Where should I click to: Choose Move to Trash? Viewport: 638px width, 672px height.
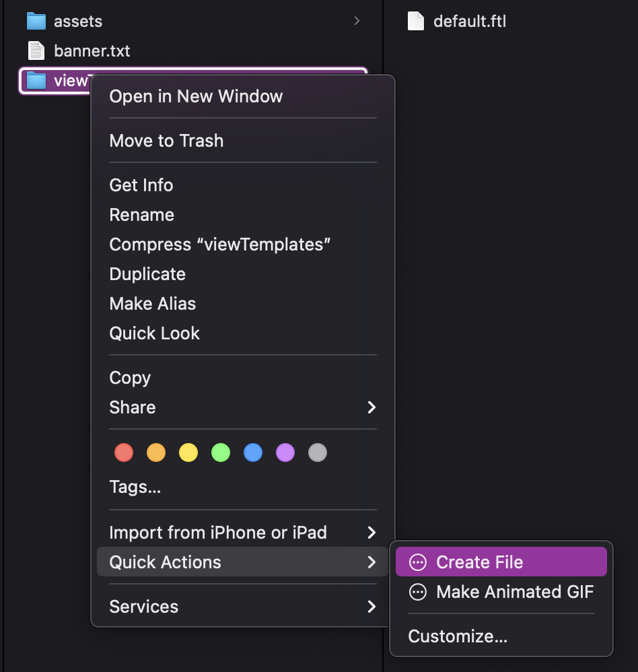[166, 141]
